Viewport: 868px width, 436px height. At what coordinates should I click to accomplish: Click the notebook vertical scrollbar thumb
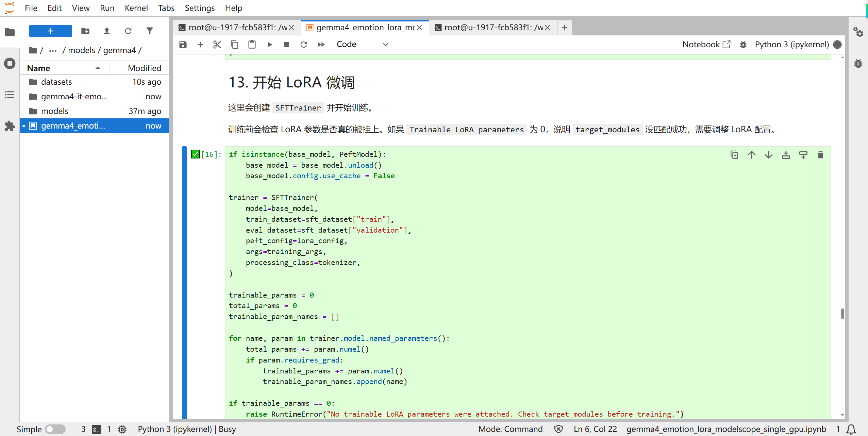click(842, 313)
